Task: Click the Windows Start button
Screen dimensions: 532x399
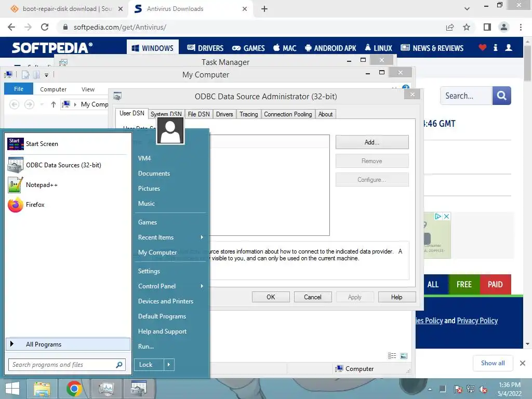Action: 12,389
